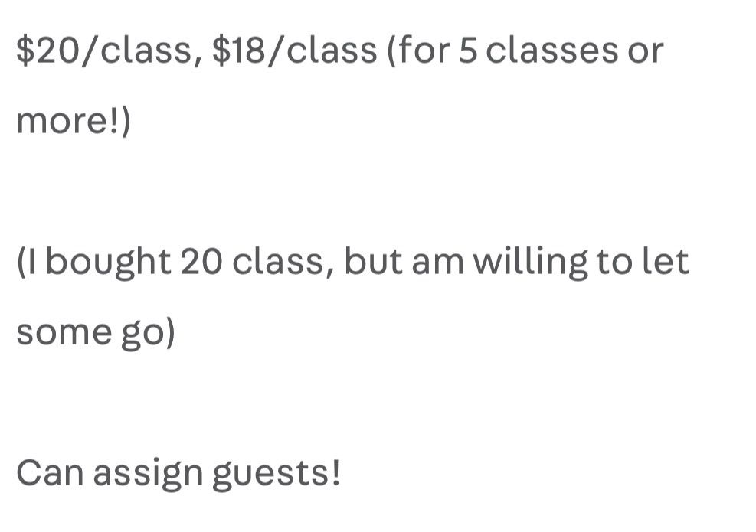Click the number "20" after "bought"
The height and width of the screenshot is (532, 756).
201,262
